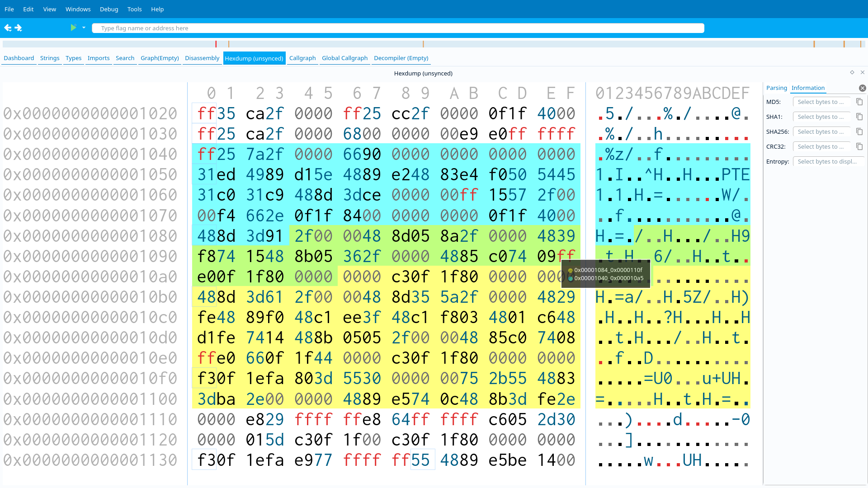Image resolution: width=868 pixels, height=488 pixels.
Task: Expand the debug options dropdown arrow
Action: pyautogui.click(x=84, y=28)
